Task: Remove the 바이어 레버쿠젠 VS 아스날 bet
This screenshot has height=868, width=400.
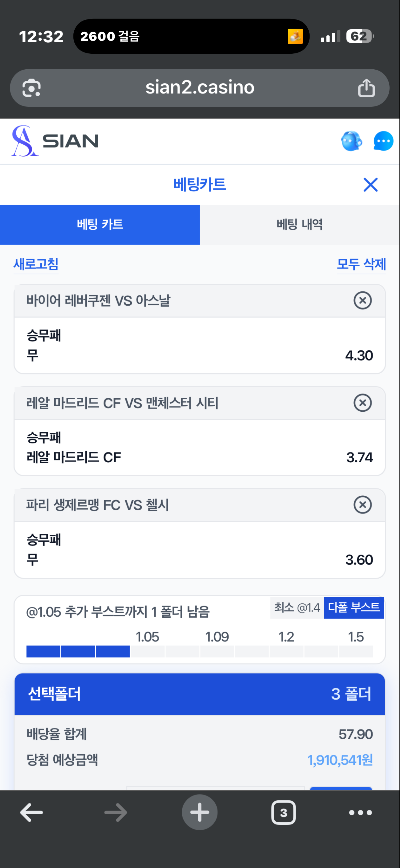Action: [363, 300]
